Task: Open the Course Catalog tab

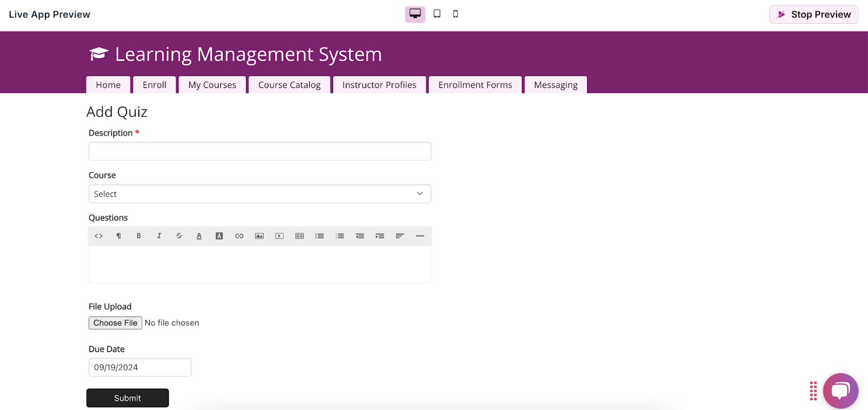Action: pyautogui.click(x=289, y=85)
